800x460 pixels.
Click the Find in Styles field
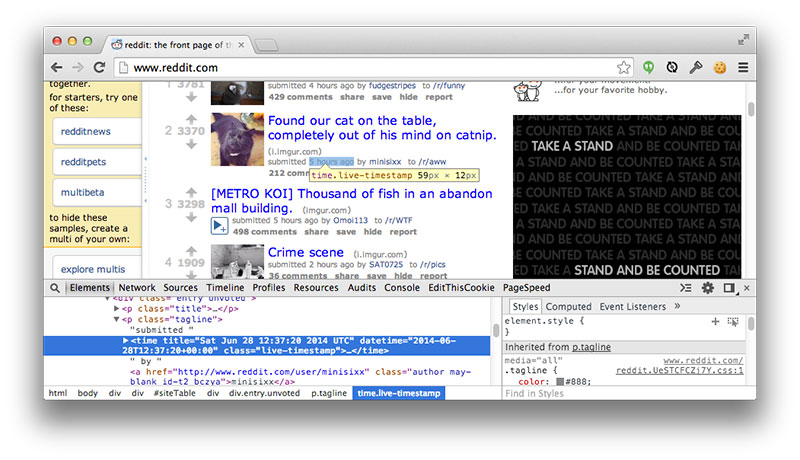[622, 393]
